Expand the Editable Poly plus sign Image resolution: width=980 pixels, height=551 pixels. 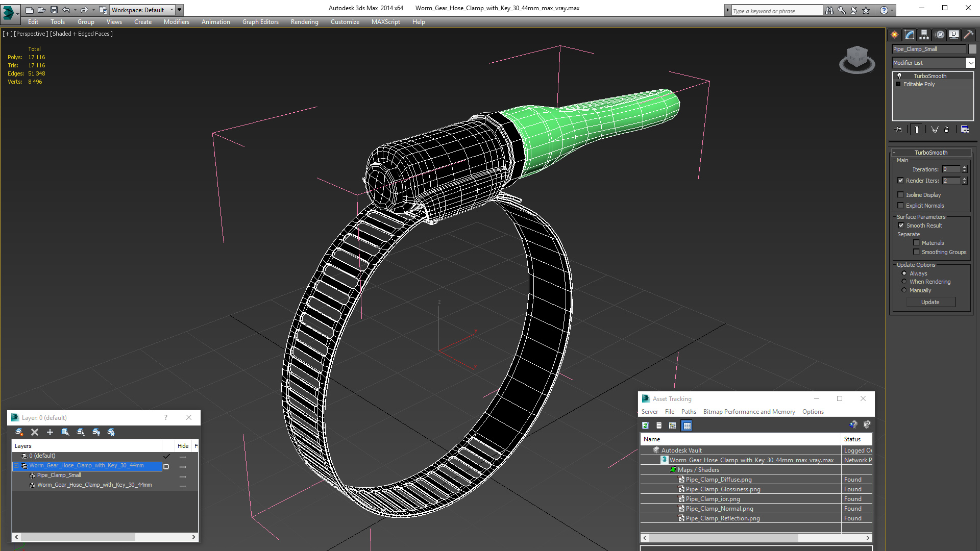click(898, 84)
